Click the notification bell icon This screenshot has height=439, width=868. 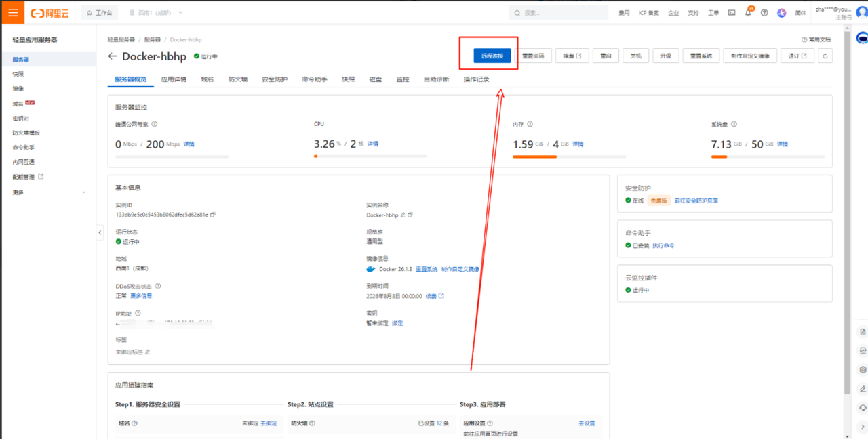coord(748,13)
